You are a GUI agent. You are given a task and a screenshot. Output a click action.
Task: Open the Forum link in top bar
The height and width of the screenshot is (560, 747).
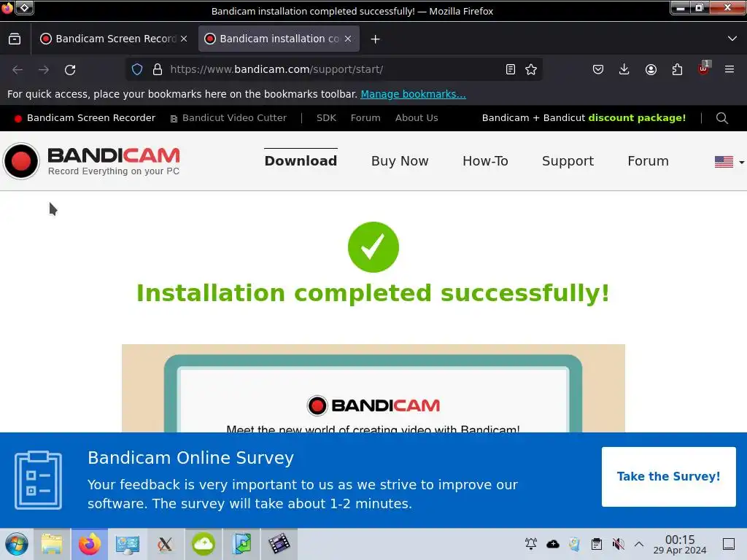pyautogui.click(x=365, y=118)
